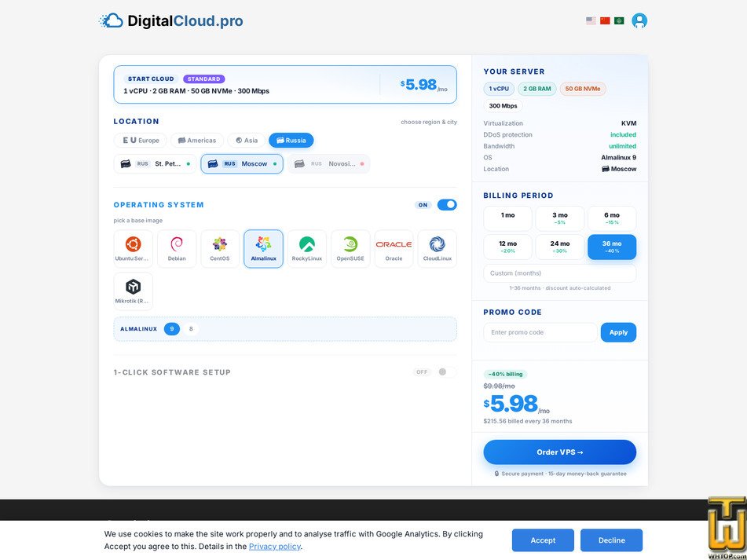
Task: Decline the cookies notice
Action: 612,540
